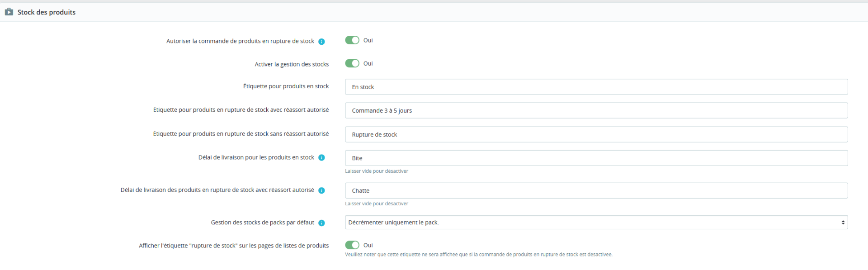Click the in-stock label field "En stock"
Image resolution: width=868 pixels, height=270 pixels.
(596, 87)
